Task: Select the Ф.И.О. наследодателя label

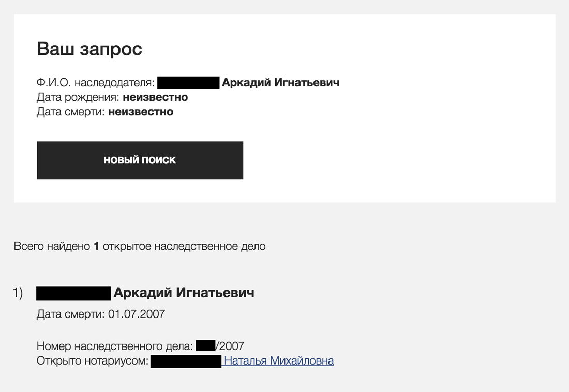Action: coord(96,83)
